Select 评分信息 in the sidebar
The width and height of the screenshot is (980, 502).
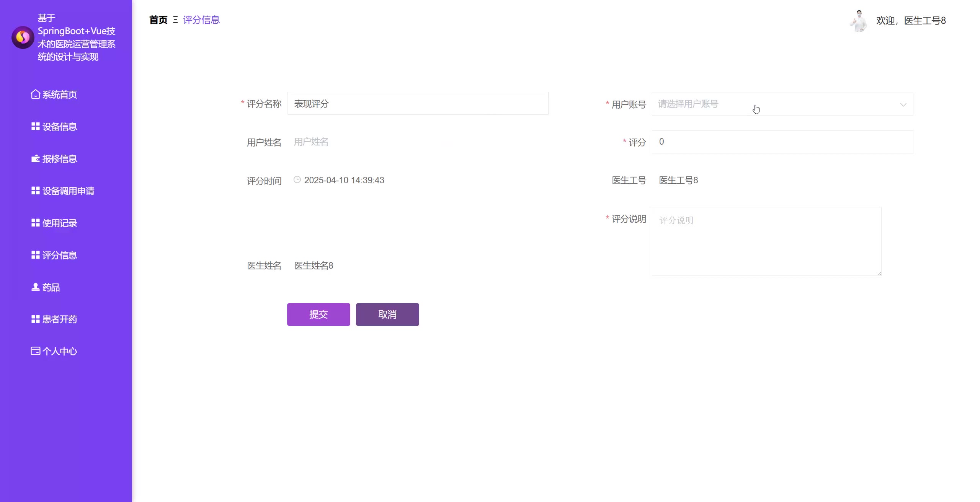pyautogui.click(x=59, y=255)
